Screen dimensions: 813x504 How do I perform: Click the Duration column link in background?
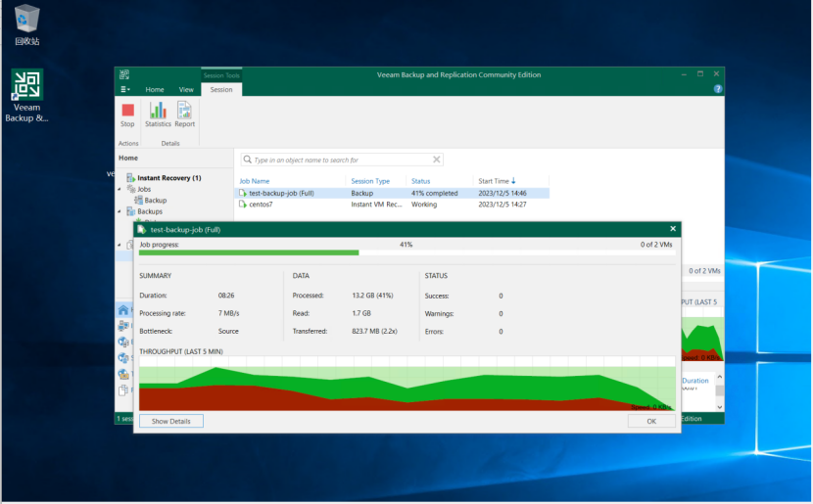[695, 380]
